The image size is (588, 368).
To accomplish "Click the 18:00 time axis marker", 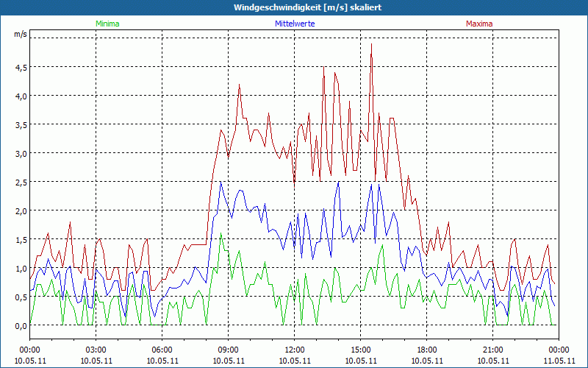I will click(x=427, y=350).
